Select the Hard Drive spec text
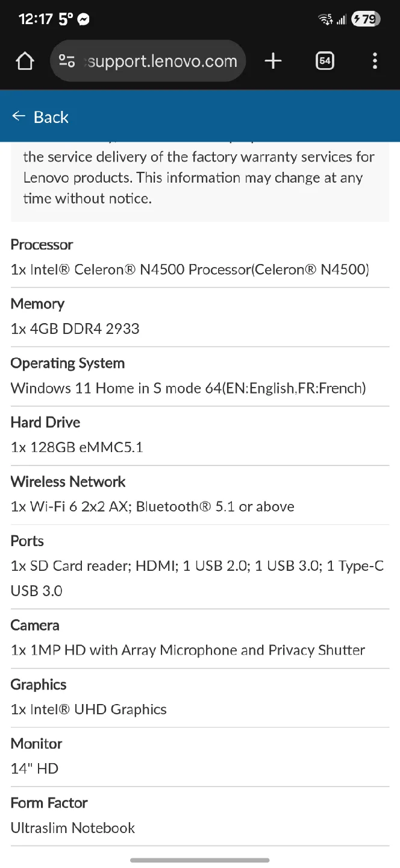The height and width of the screenshot is (868, 400). [x=78, y=447]
